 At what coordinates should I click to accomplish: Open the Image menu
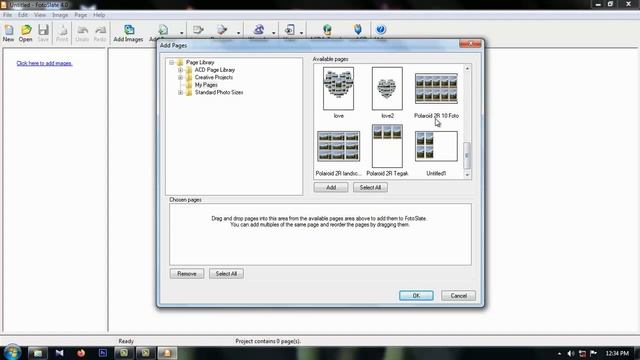tap(60, 15)
